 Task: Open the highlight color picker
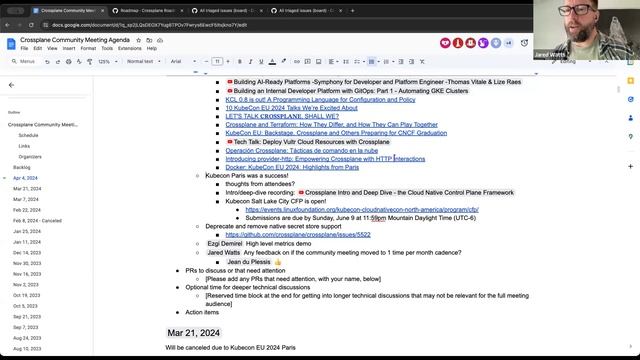[x=283, y=62]
